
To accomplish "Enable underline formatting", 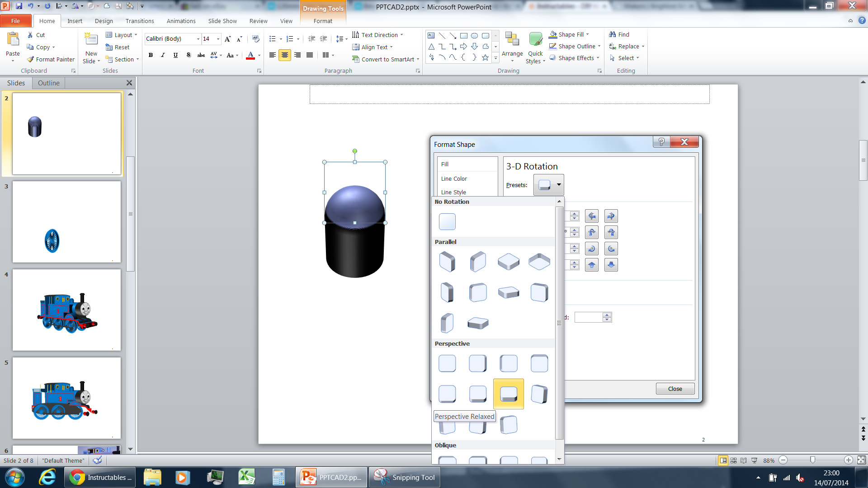I will click(175, 55).
